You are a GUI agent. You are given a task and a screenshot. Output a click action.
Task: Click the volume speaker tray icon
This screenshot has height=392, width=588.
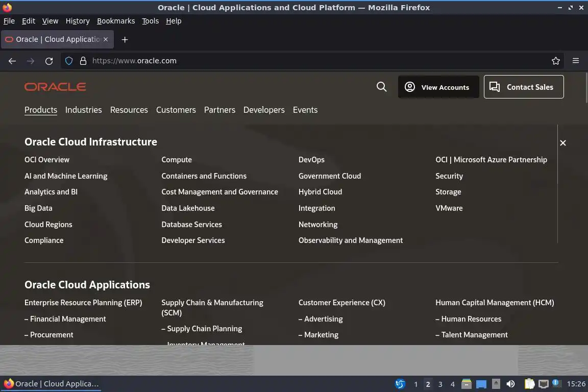click(510, 384)
